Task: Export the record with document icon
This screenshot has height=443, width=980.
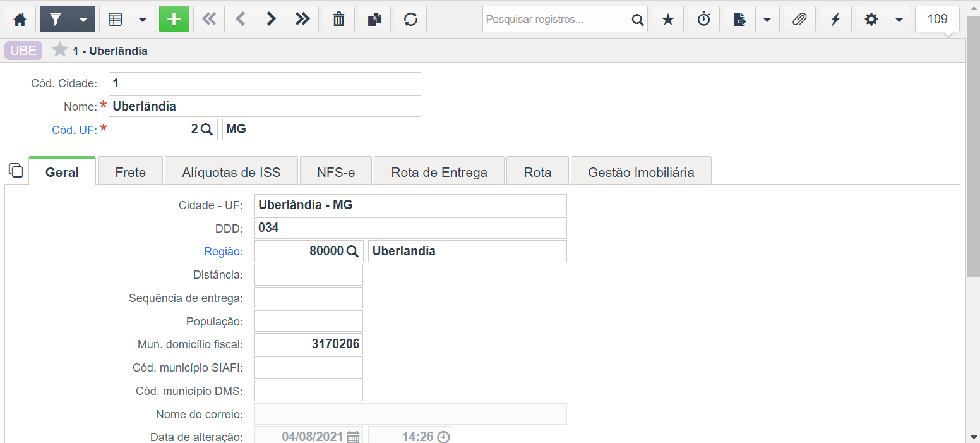Action: (x=740, y=20)
